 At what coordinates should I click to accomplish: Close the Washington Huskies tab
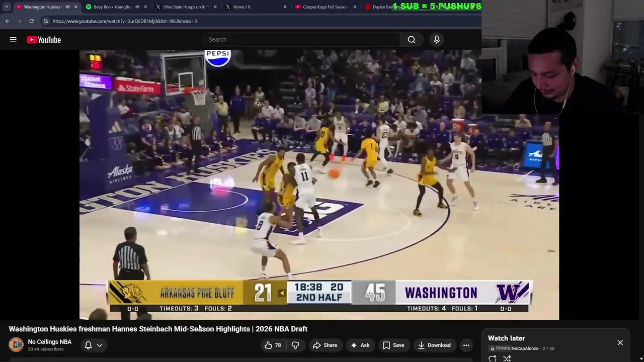[x=76, y=7]
